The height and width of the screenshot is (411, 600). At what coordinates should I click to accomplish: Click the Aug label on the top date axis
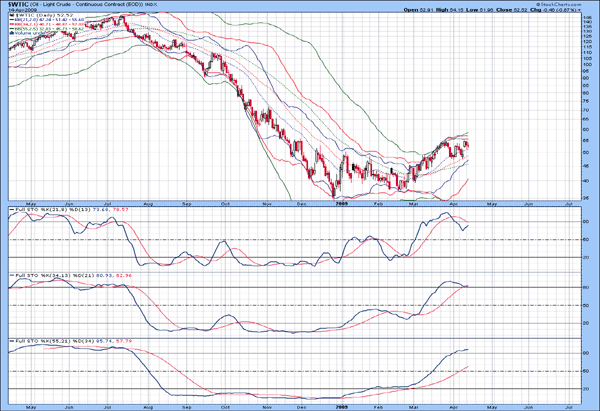tap(148, 203)
